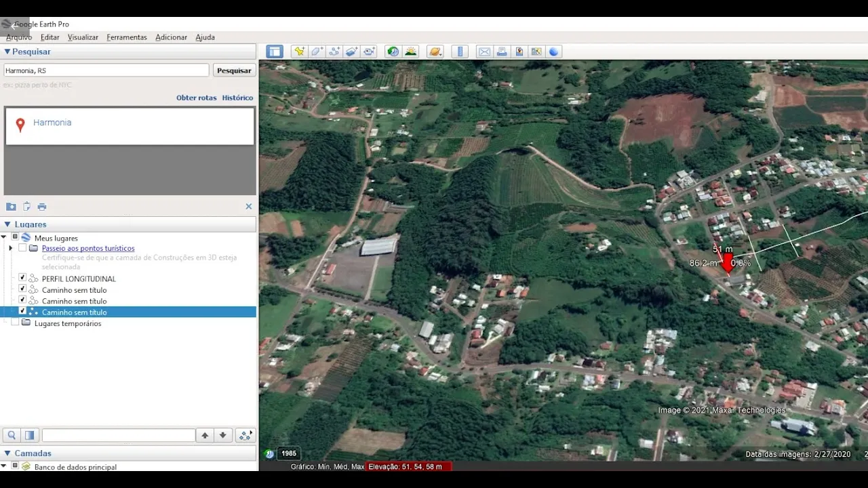Record a tour with camera icon
Image resolution: width=868 pixels, height=488 pixels.
(370, 52)
